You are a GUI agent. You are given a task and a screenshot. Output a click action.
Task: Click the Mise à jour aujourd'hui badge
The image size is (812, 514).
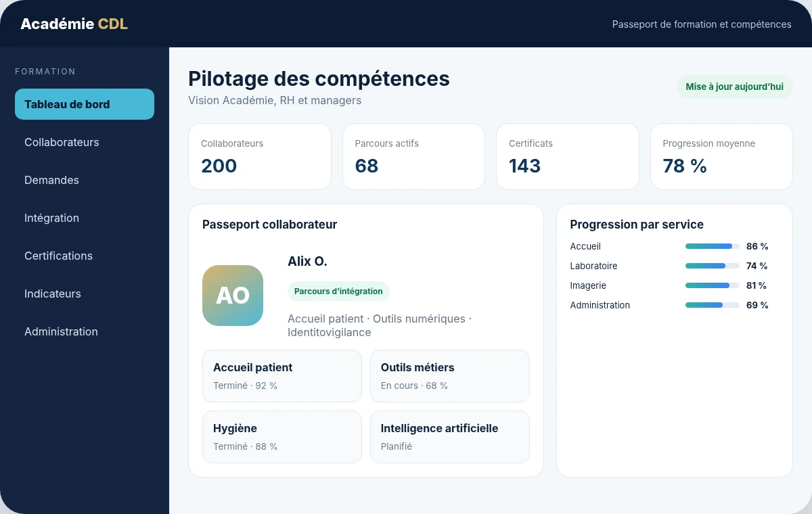[734, 87]
